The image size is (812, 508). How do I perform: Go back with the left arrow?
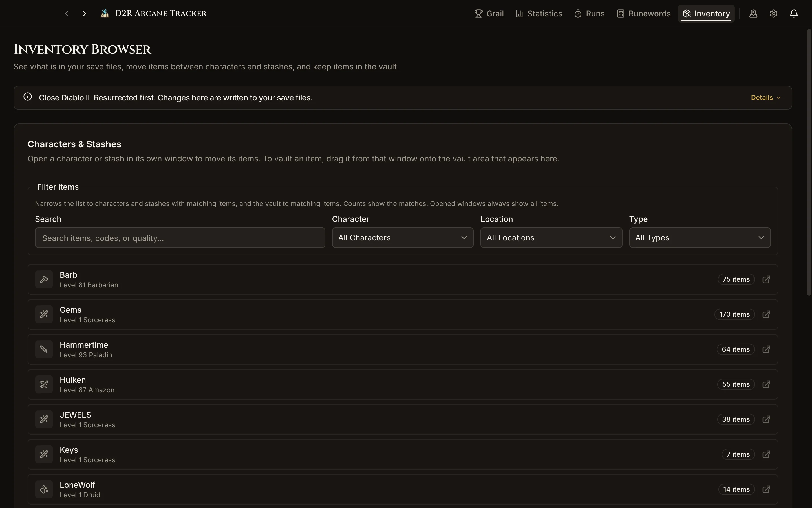click(x=67, y=14)
